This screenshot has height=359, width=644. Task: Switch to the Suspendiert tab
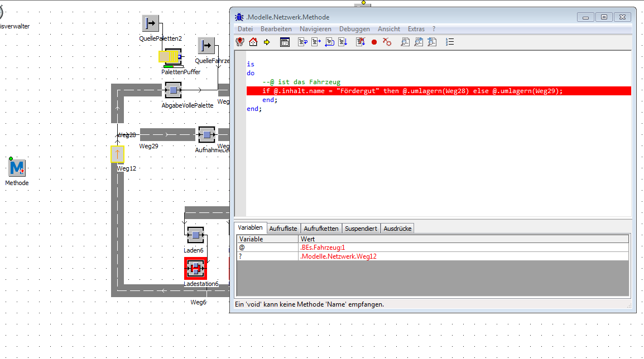pos(361,229)
